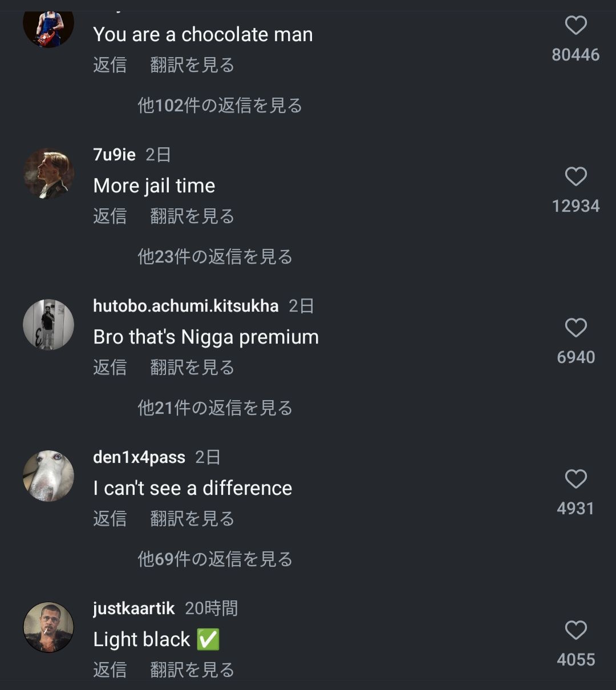Open justkaartik's profile picture
The height and width of the screenshot is (690, 616).
click(48, 627)
